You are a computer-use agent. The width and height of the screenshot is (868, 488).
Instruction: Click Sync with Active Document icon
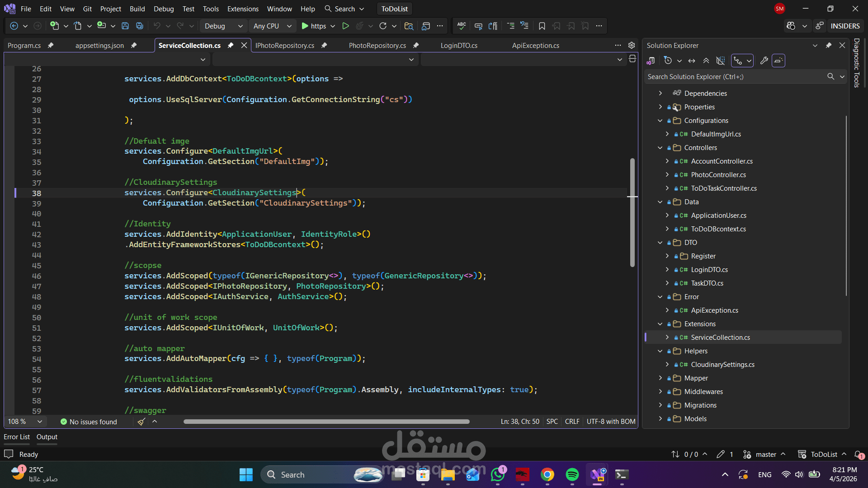click(692, 61)
